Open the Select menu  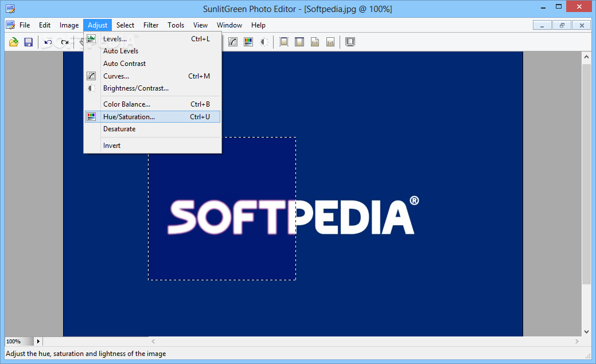(x=125, y=25)
